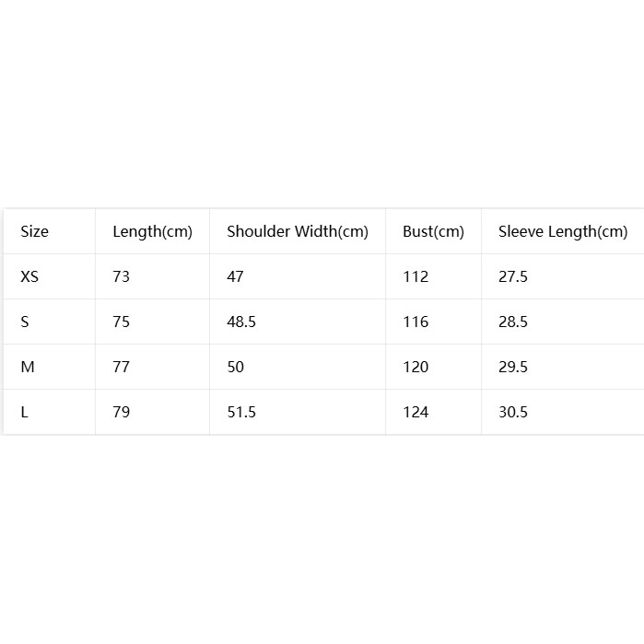Select the bust value 124

[x=416, y=412]
